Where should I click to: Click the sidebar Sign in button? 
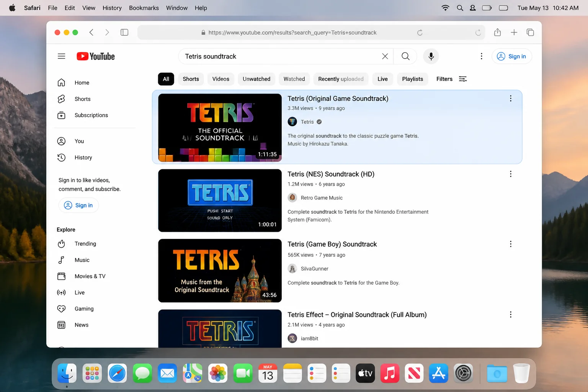click(78, 205)
